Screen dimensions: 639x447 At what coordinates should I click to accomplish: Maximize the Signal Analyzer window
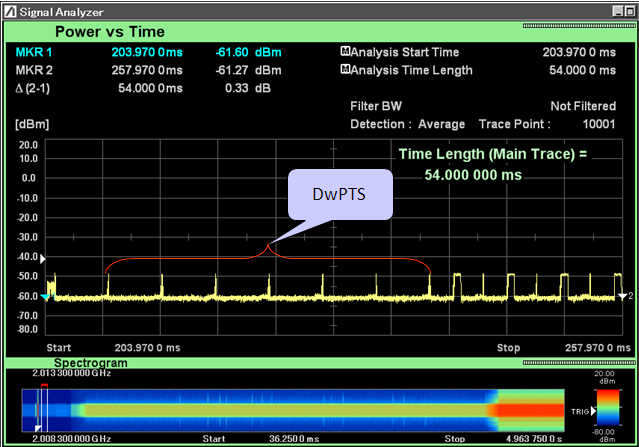coord(630,12)
